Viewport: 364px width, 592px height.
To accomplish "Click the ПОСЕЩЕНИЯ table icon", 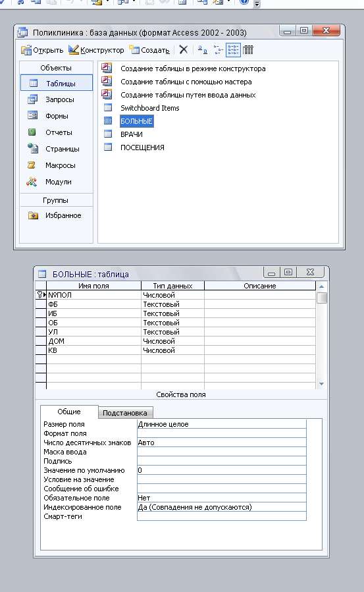I will (108, 147).
